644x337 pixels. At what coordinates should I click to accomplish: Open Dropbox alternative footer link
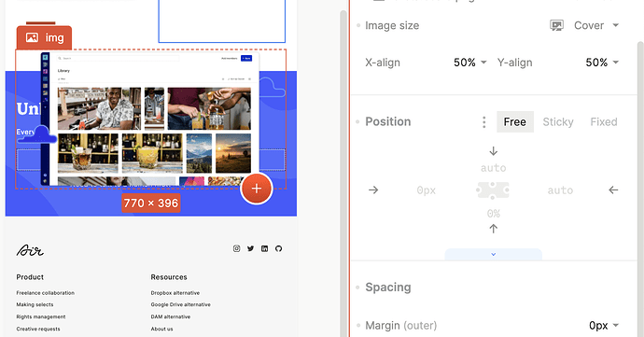coord(175,292)
